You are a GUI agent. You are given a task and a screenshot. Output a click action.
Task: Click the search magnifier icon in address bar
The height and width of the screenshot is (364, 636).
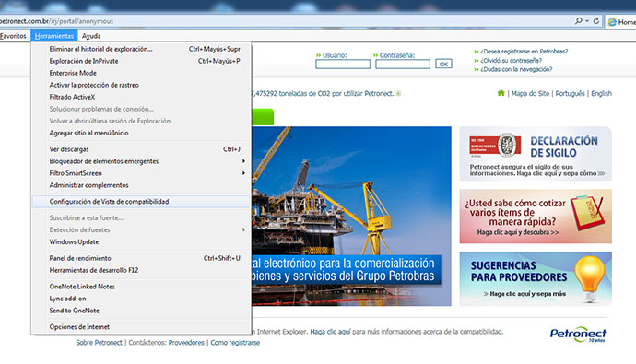click(579, 20)
